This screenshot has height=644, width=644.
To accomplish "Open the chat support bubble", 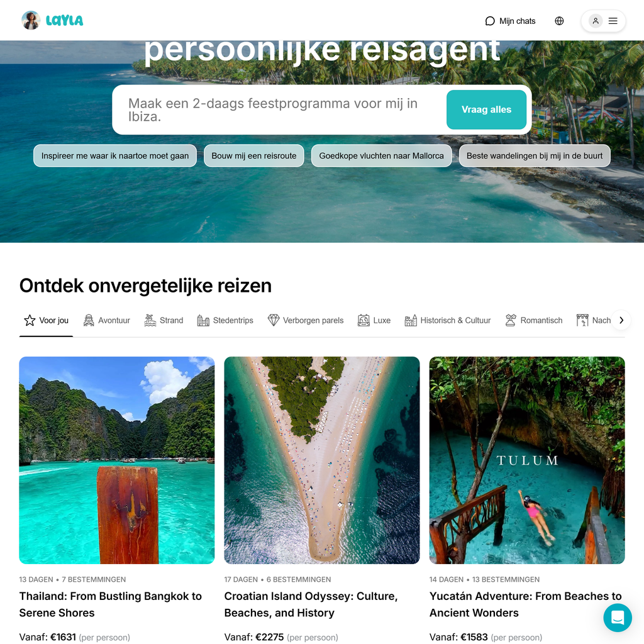I will (618, 618).
